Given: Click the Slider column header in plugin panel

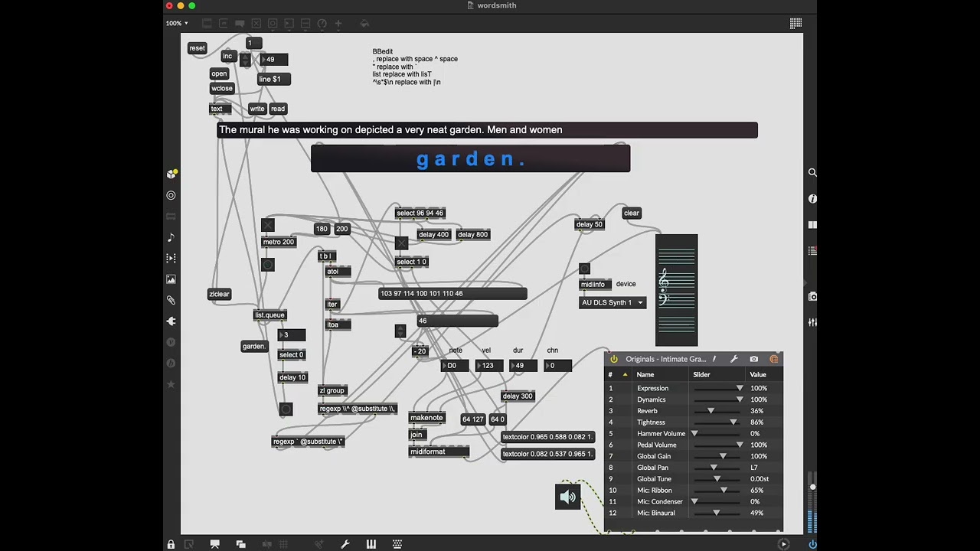Looking at the screenshot, I should coord(701,375).
